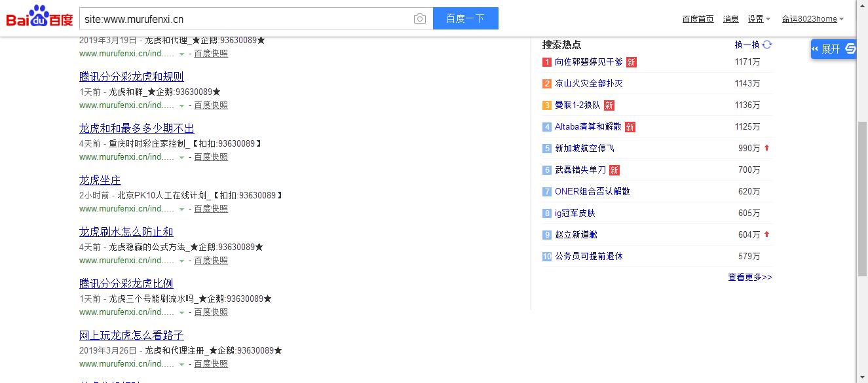
Task: Open hot search 新加坡航空停飞
Action: 584,149
